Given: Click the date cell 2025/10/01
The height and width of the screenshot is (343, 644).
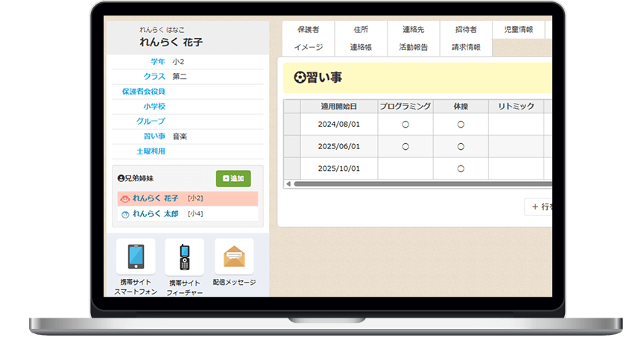Looking at the screenshot, I should (x=339, y=169).
